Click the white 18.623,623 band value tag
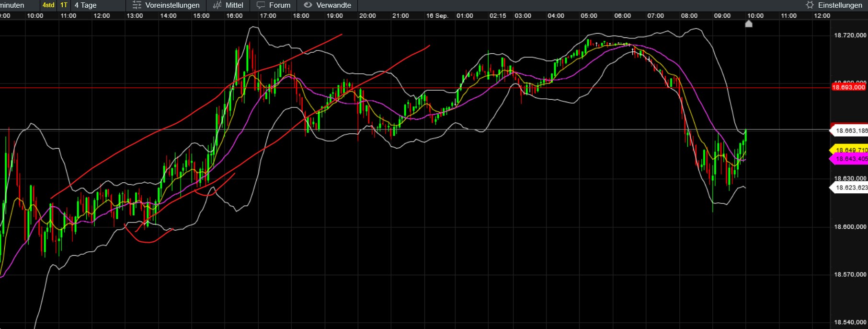This screenshot has width=868, height=329. click(848, 188)
